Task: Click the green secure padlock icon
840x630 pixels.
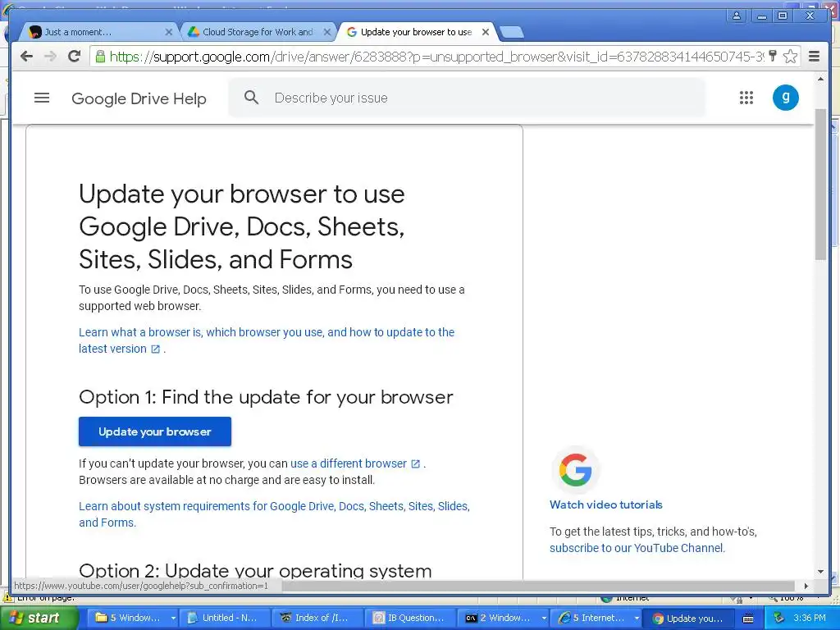Action: (x=100, y=57)
